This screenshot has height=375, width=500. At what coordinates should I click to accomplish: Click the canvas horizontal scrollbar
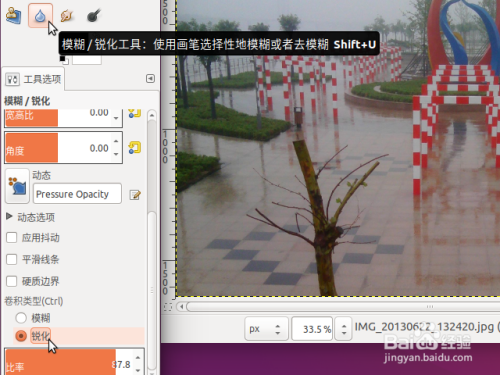click(x=342, y=306)
